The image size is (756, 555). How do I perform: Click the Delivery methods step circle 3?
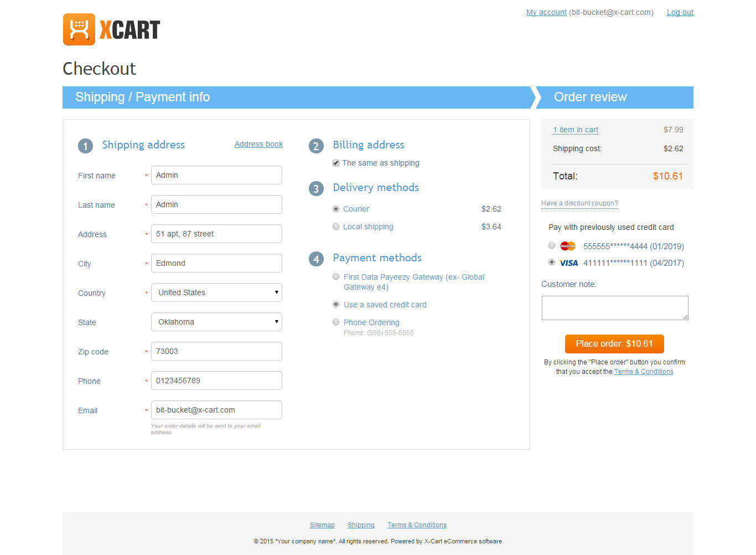pyautogui.click(x=316, y=188)
